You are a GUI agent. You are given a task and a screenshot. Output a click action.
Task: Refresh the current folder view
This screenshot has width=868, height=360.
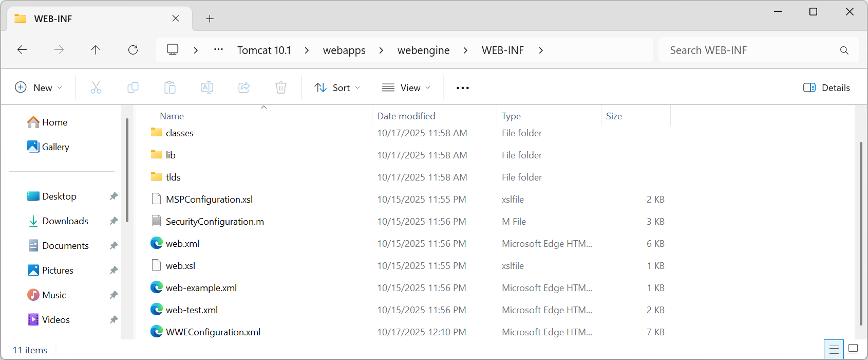[x=133, y=50]
